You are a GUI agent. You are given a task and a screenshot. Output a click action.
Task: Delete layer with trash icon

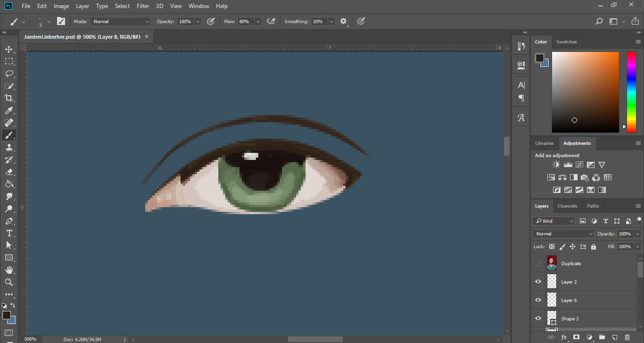(x=627, y=337)
